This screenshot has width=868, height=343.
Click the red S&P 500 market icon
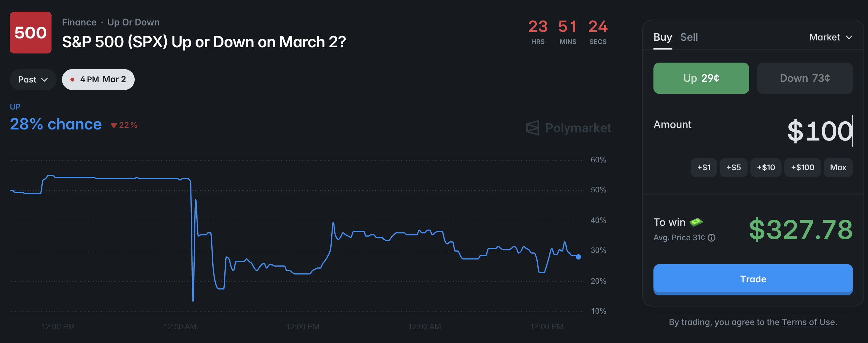tap(31, 33)
